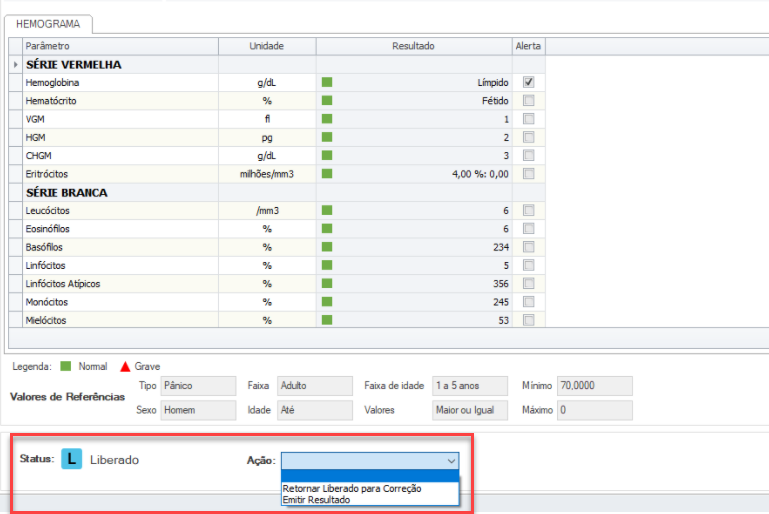This screenshot has height=514, width=769.
Task: Tick the Basófilos alert checkbox
Action: point(528,247)
